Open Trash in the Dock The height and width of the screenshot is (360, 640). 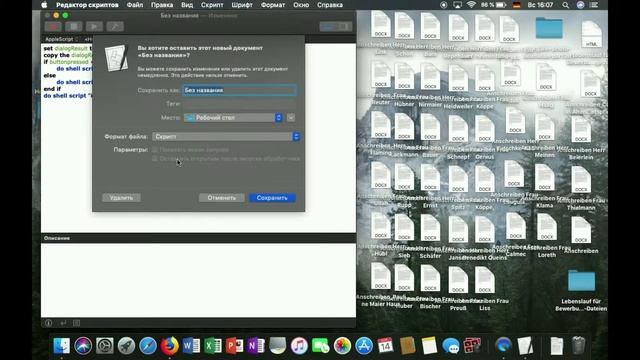tap(578, 346)
